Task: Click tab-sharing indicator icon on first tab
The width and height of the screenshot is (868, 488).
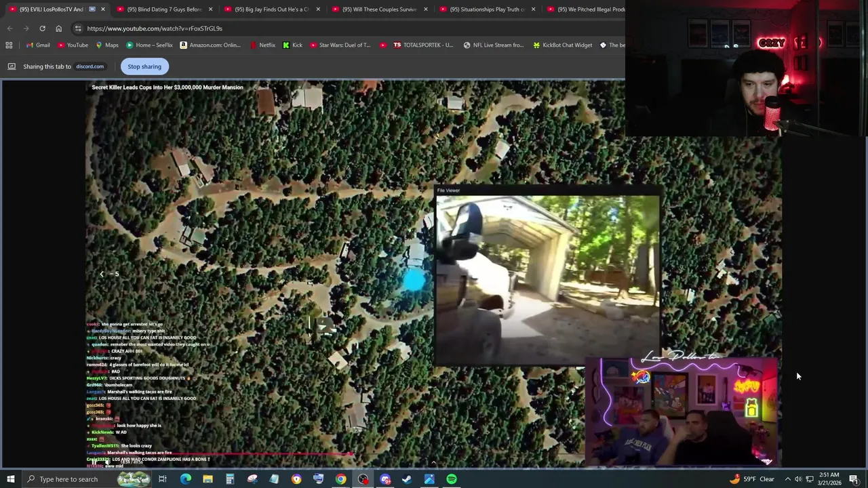Action: [92, 9]
